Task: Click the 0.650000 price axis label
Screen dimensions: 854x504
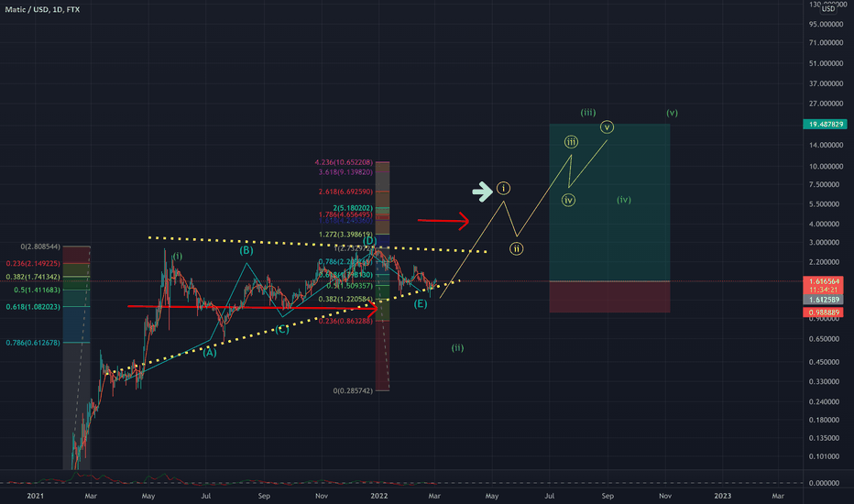Action: coord(824,339)
